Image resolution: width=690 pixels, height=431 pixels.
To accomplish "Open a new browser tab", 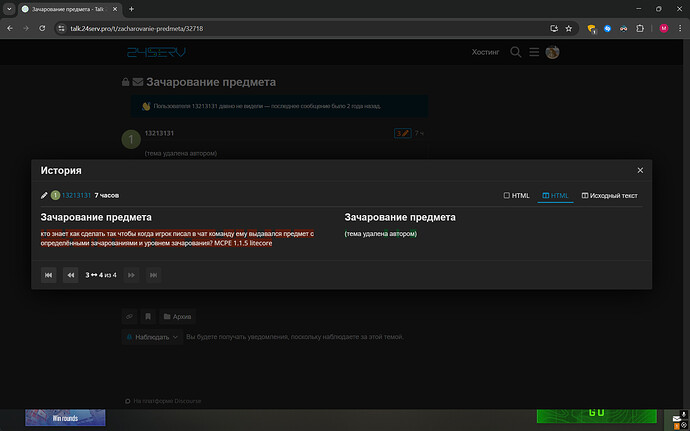I will [x=131, y=9].
